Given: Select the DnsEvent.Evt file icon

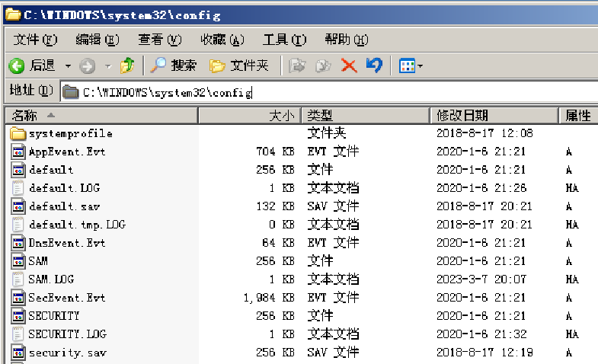Looking at the screenshot, I should pos(18,243).
